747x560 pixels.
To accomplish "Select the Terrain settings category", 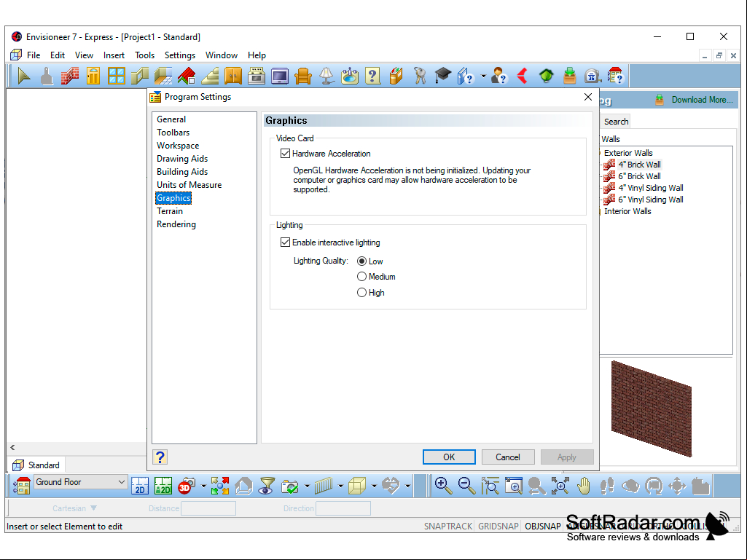I will 170,211.
